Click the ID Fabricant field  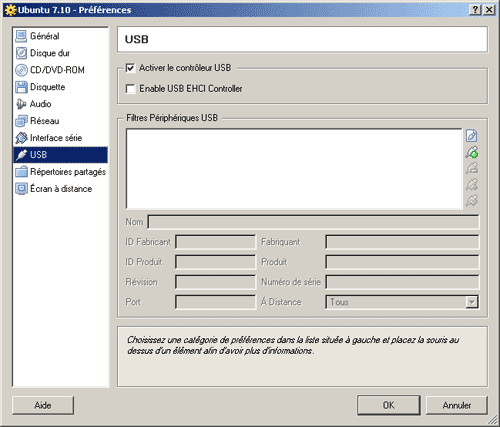[x=215, y=242]
